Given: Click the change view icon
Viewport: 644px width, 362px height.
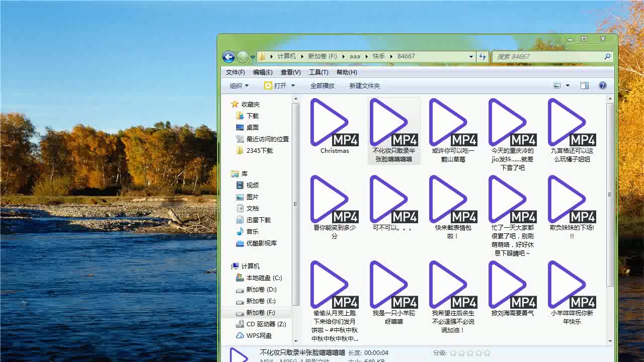Looking at the screenshot, I should point(557,85).
